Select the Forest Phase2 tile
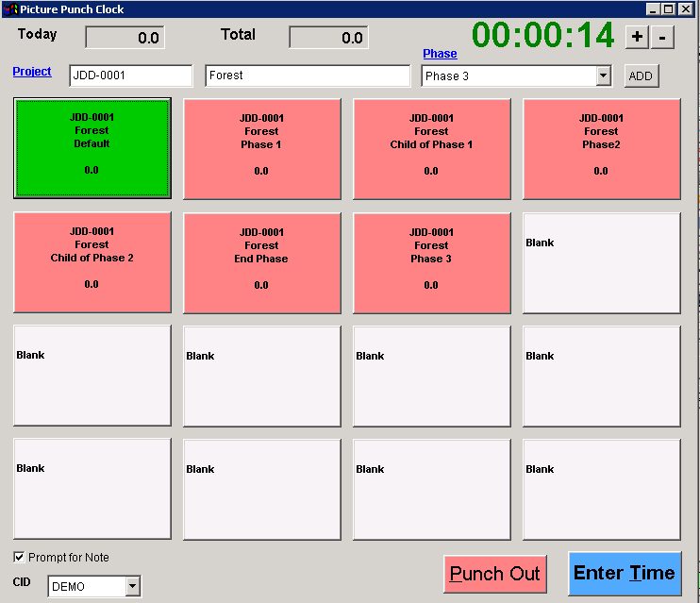This screenshot has height=603, width=700. [601, 148]
